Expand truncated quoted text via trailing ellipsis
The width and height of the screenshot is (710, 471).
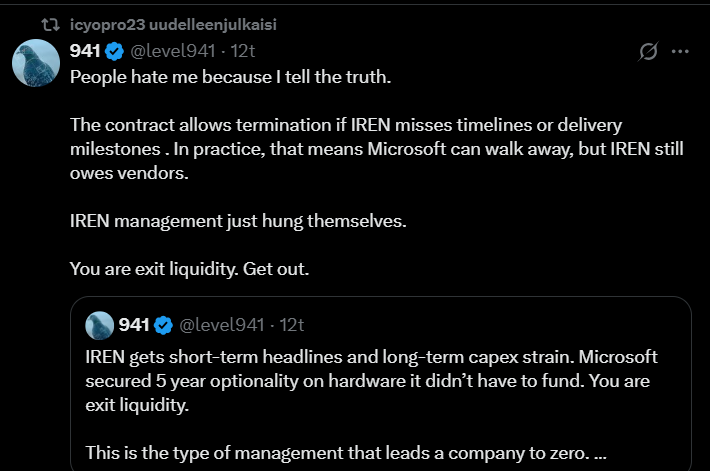pyautogui.click(x=600, y=452)
